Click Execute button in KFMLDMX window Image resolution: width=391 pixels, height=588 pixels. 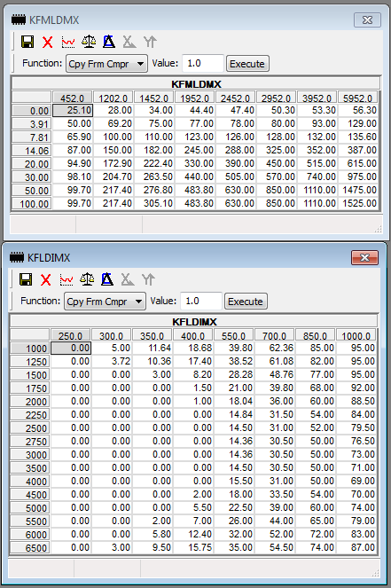pyautogui.click(x=247, y=64)
